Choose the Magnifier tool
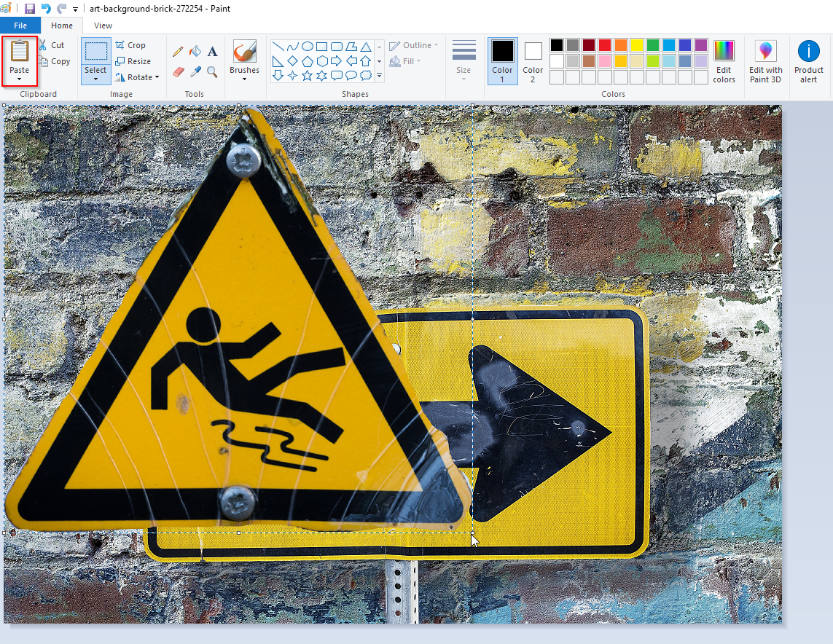The height and width of the screenshot is (644, 833). (212, 71)
